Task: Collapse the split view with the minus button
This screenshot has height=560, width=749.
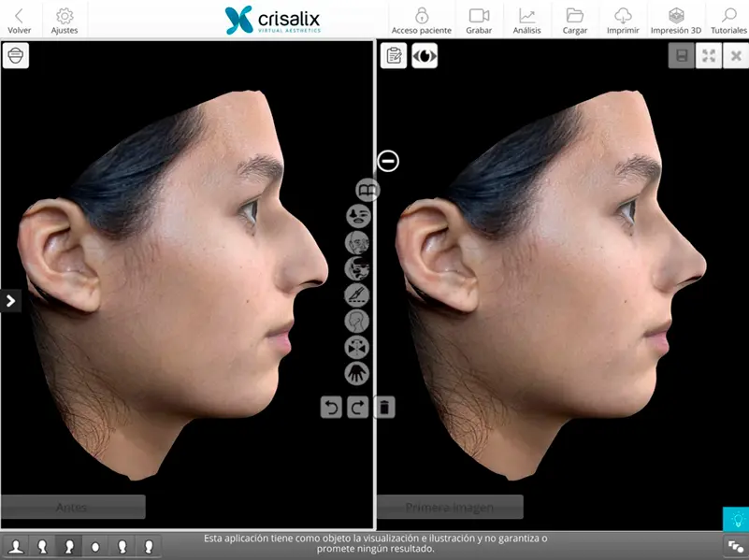Action: pos(387,161)
